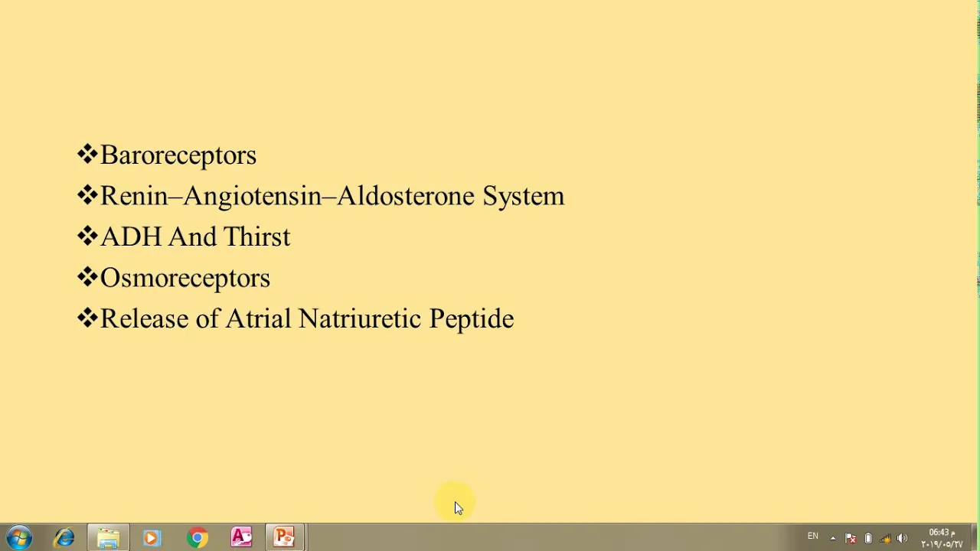This screenshot has height=551, width=980.
Task: Click the ADH And Thirst line
Action: tap(195, 236)
